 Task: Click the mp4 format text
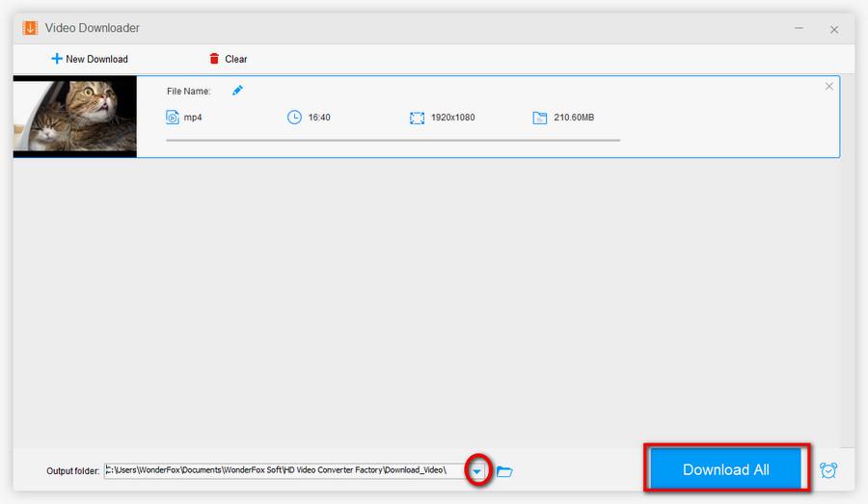click(193, 118)
